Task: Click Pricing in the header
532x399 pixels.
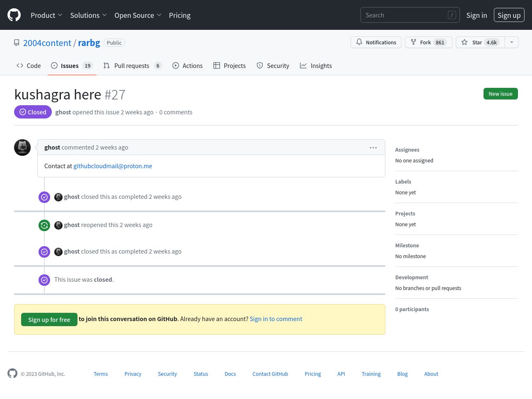Action: [180, 15]
